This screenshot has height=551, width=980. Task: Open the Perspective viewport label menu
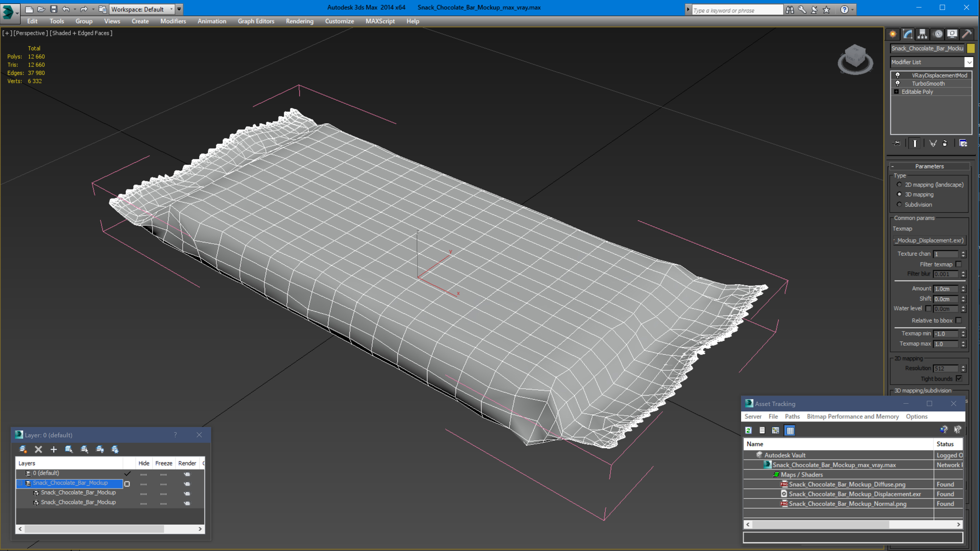pyautogui.click(x=31, y=33)
